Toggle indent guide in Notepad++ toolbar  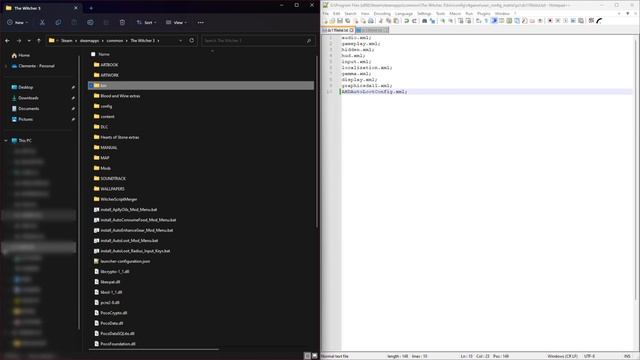pyautogui.click(x=494, y=21)
